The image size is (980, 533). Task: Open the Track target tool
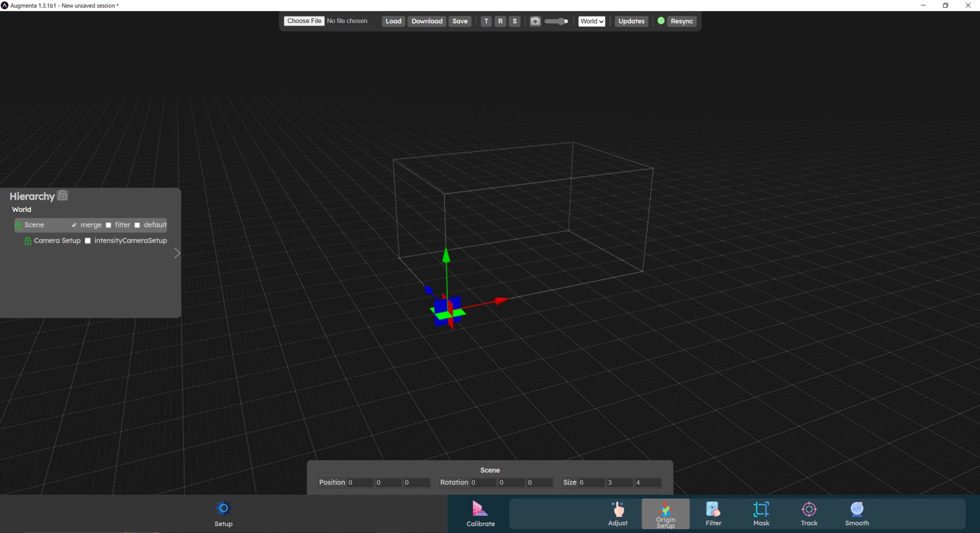click(x=809, y=513)
